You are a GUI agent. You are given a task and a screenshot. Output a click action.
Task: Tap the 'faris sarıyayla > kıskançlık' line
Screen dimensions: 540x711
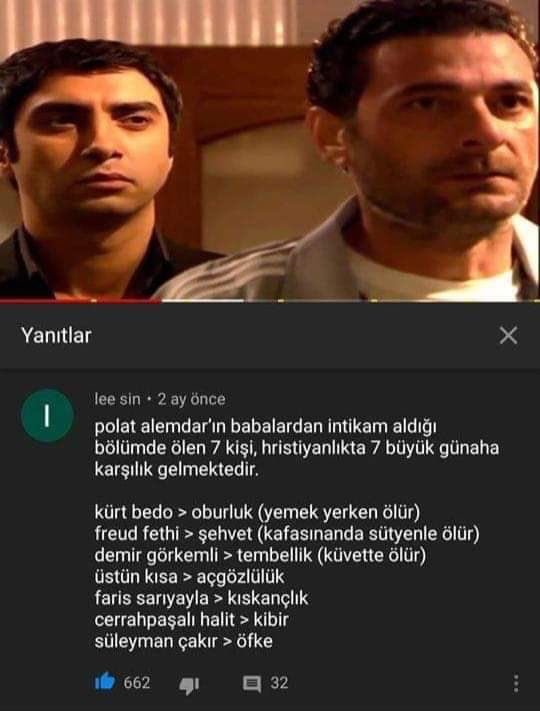coord(201,598)
